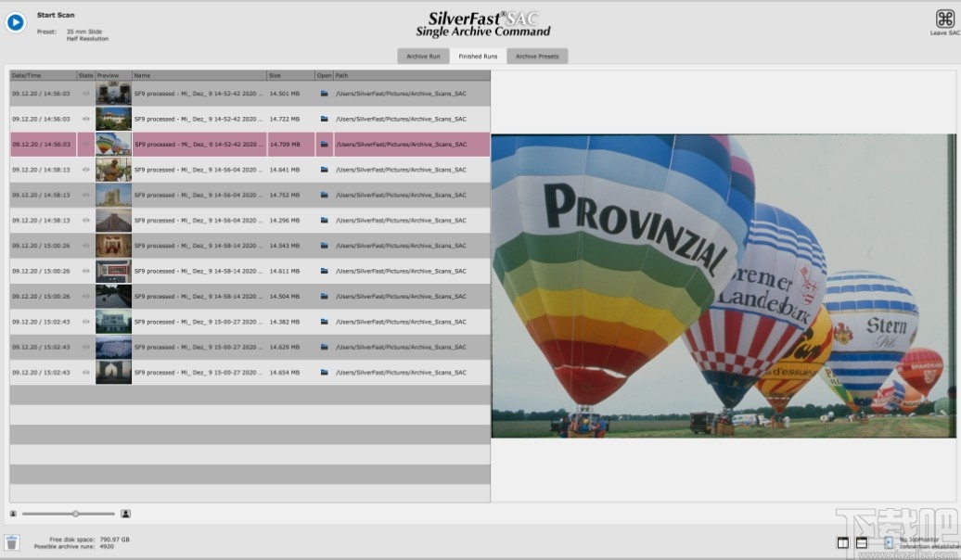Open folder for the 14.641 MB scan

coord(325,170)
